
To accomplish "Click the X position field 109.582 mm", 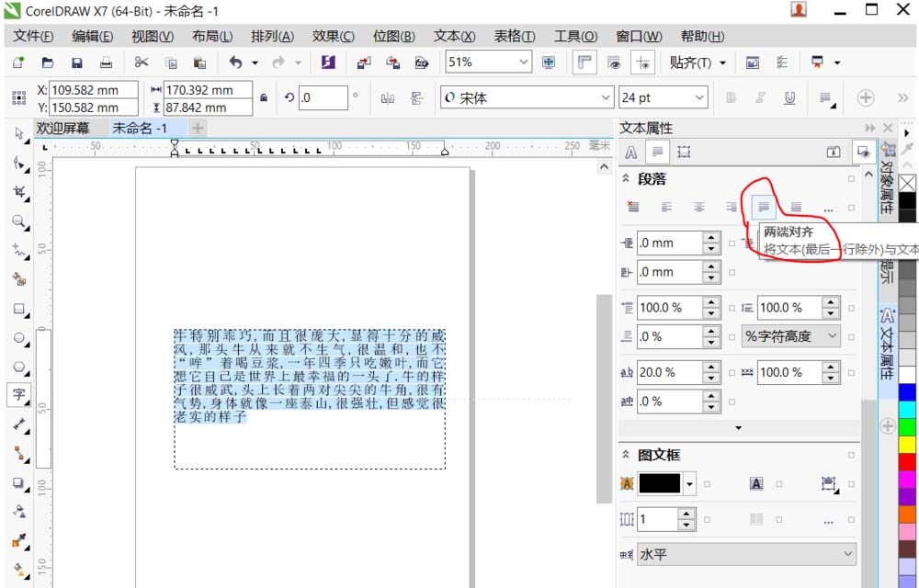I will (x=93, y=90).
